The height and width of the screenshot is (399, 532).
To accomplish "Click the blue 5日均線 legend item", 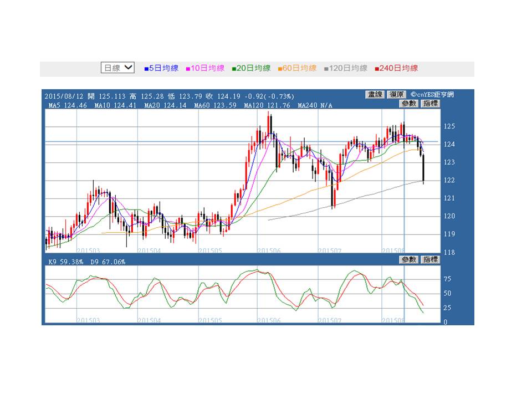I will (x=161, y=68).
